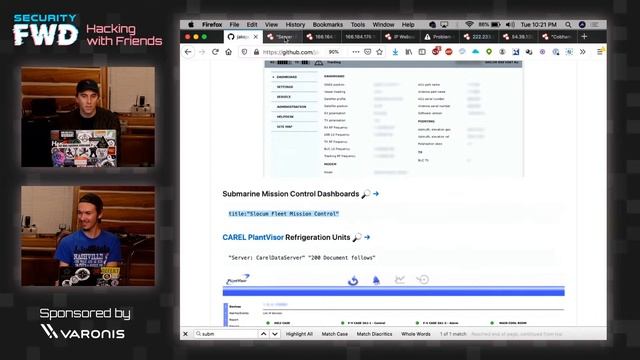Open macOS Spotlight search icon

568,24
